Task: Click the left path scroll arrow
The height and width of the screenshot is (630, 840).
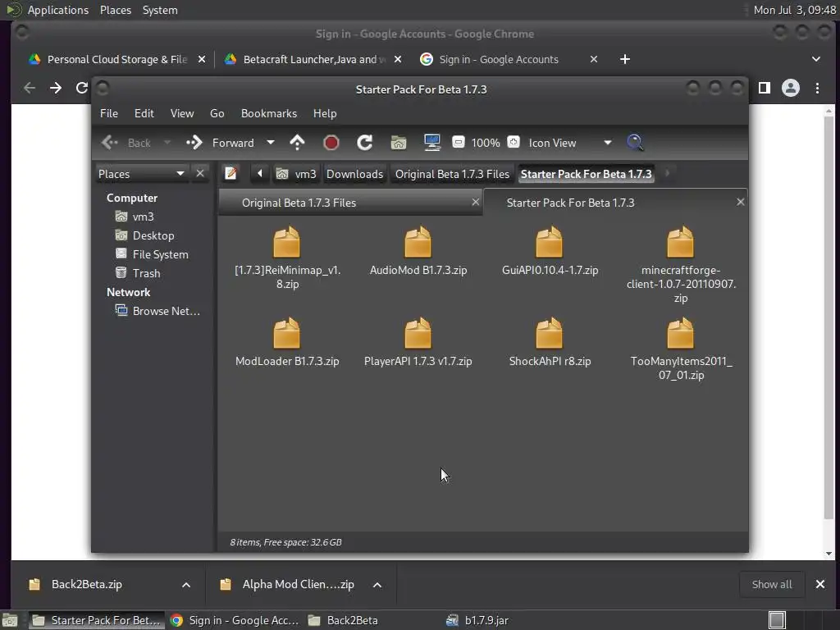Action: pyautogui.click(x=260, y=174)
